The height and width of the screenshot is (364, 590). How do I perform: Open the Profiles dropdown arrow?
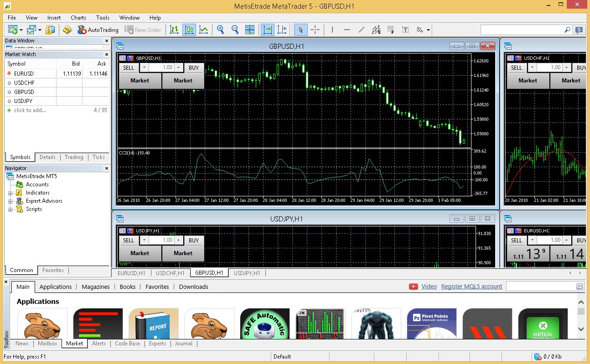pyautogui.click(x=40, y=30)
